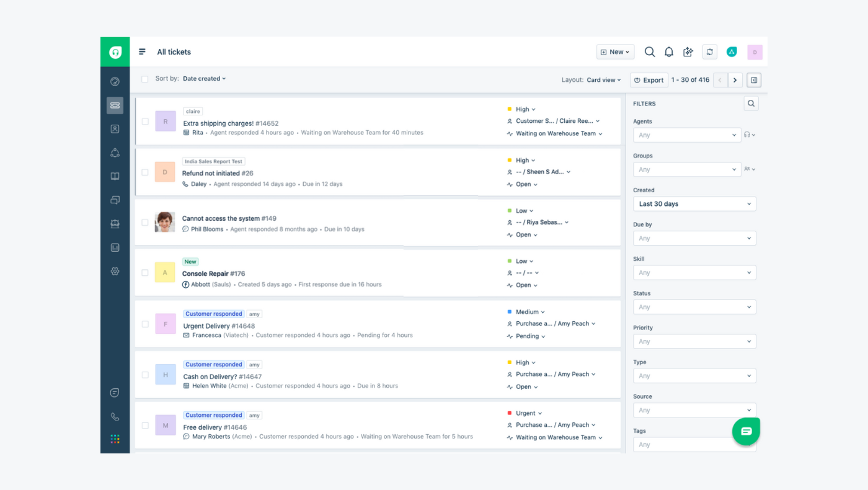
Task: Check the Extra shipping charges ticket checkbox
Action: coord(145,122)
